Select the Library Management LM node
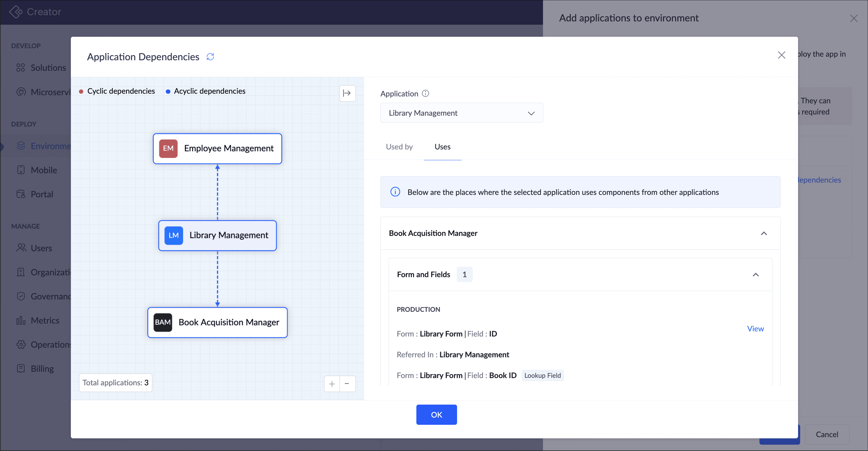This screenshot has height=451, width=868. (217, 235)
